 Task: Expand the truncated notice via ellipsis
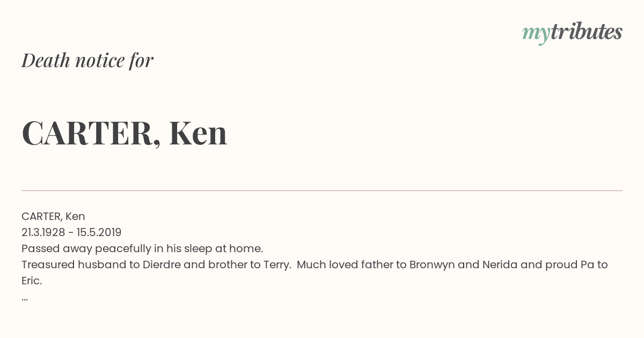tap(25, 298)
